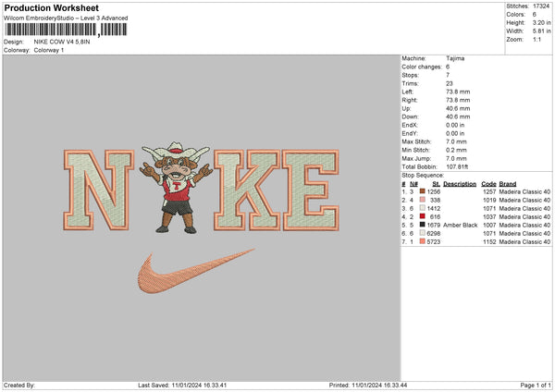Click code '1037' in stop row 4
Image resolution: width=555 pixels, height=392 pixels.
point(489,217)
